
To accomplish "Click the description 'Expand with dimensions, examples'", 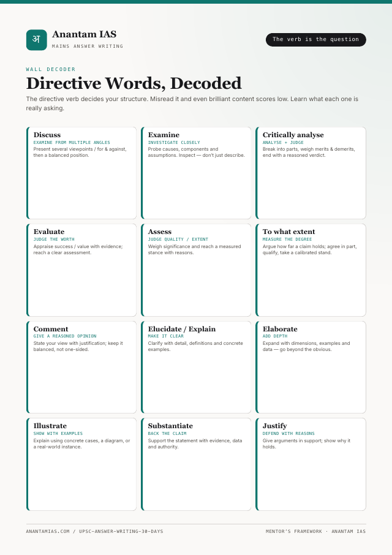I will [x=306, y=347].
